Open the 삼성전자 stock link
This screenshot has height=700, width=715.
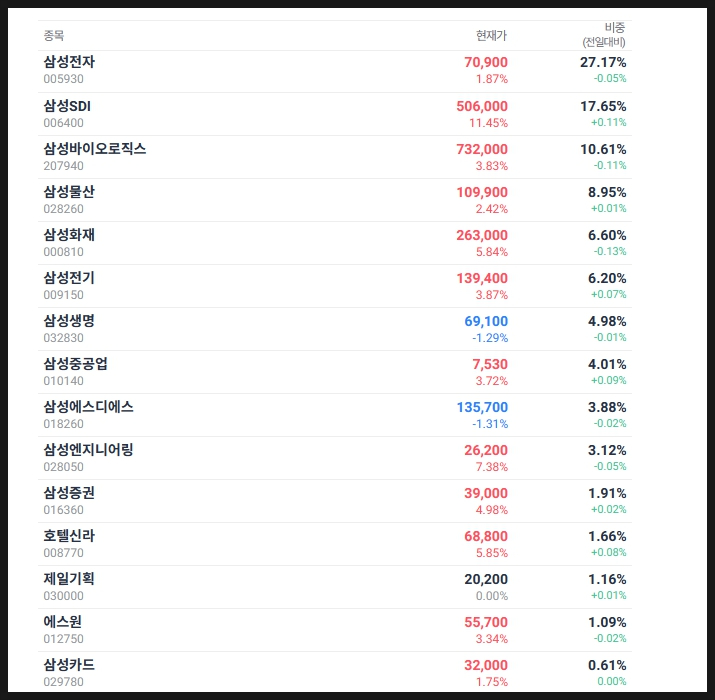coord(69,62)
